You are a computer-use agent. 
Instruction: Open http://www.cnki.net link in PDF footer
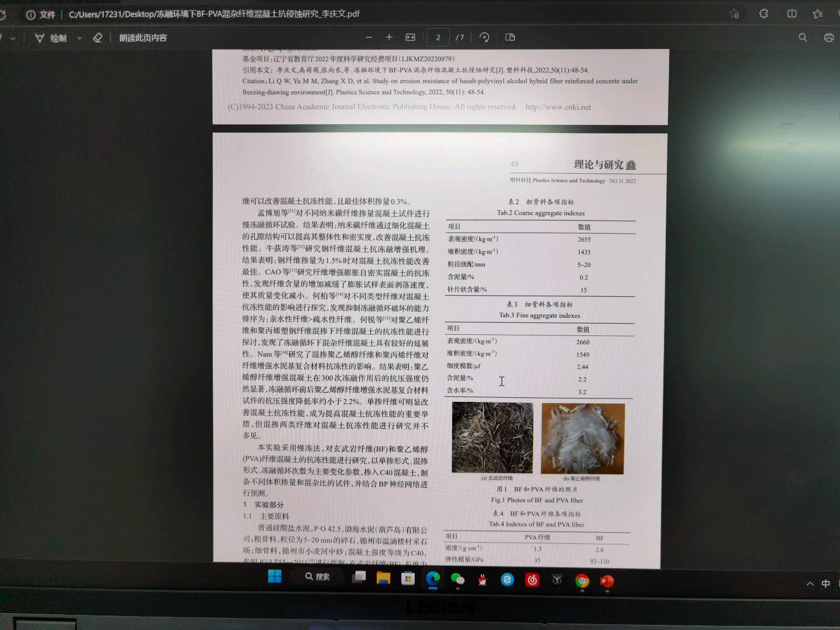[558, 107]
